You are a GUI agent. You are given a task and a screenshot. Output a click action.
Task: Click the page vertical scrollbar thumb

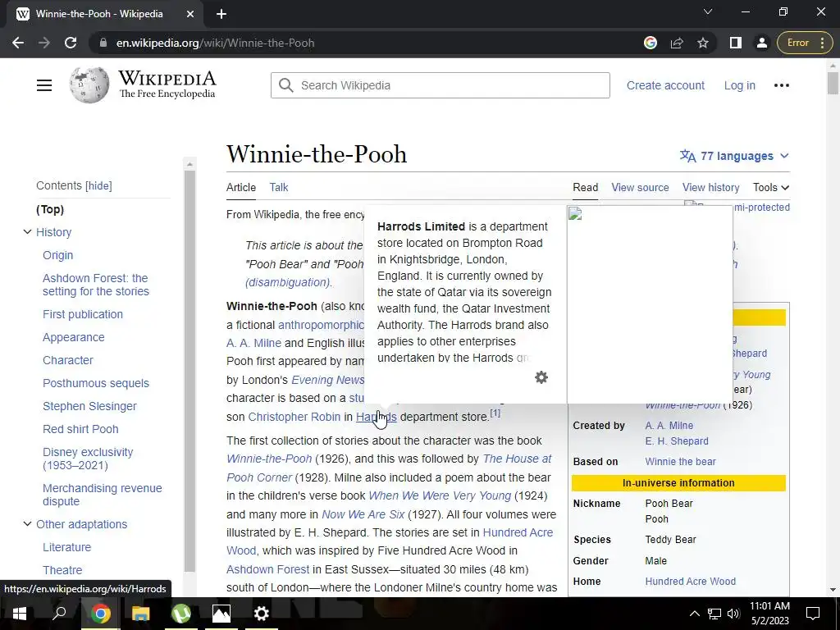pyautogui.click(x=833, y=84)
